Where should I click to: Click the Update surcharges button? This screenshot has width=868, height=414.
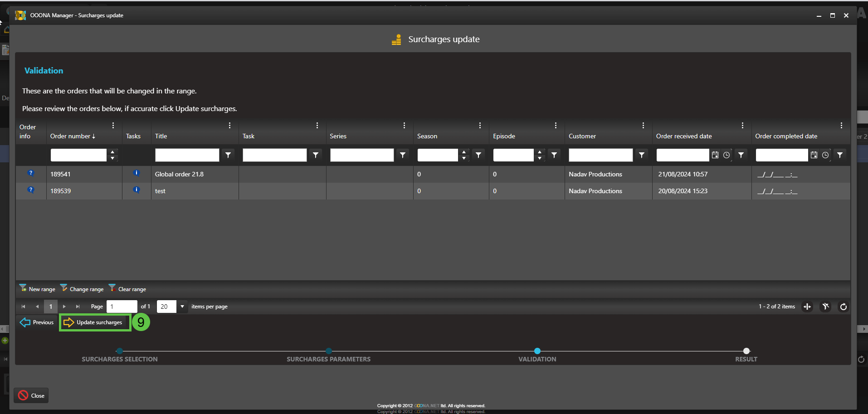94,322
